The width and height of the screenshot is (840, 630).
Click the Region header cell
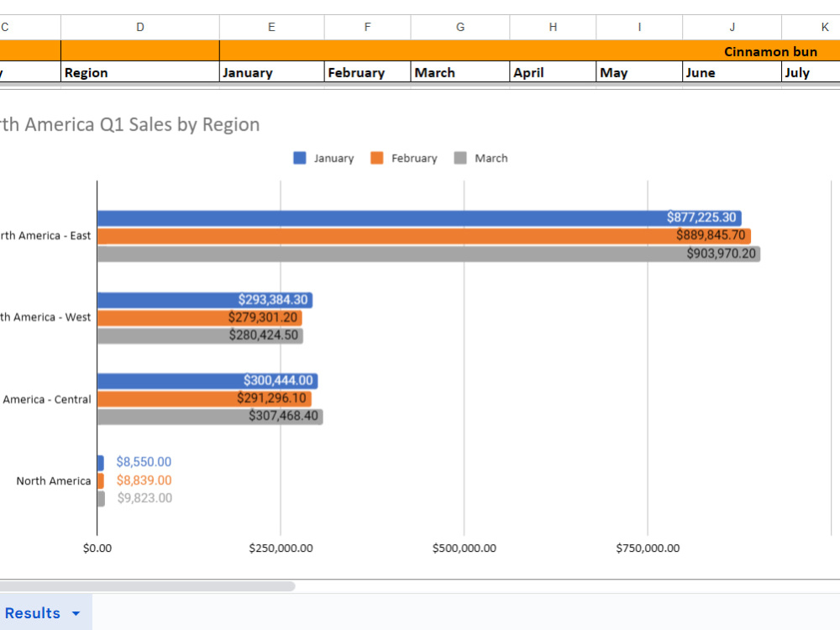139,72
